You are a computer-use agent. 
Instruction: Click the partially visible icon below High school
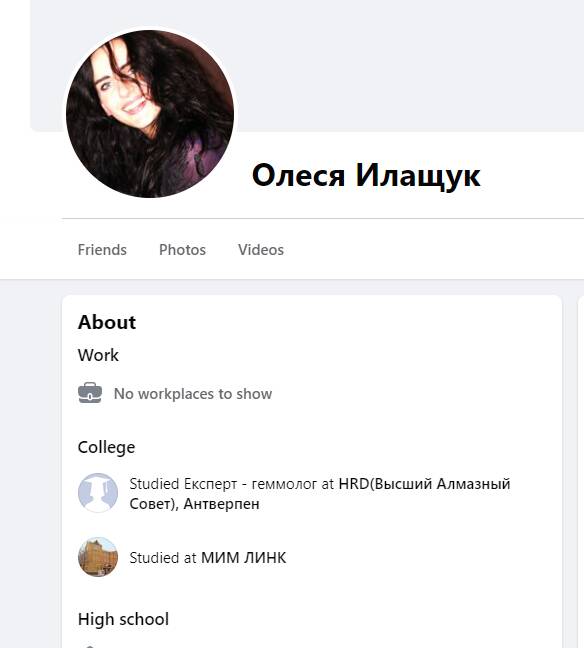pyautogui.click(x=90, y=646)
